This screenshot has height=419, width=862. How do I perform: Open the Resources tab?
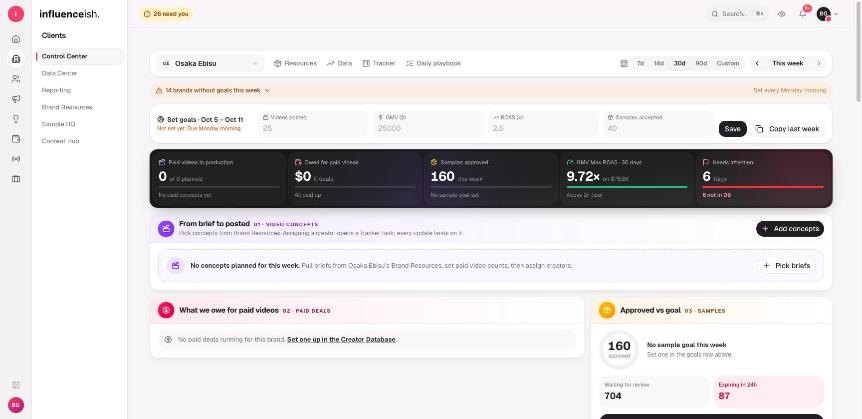click(295, 63)
